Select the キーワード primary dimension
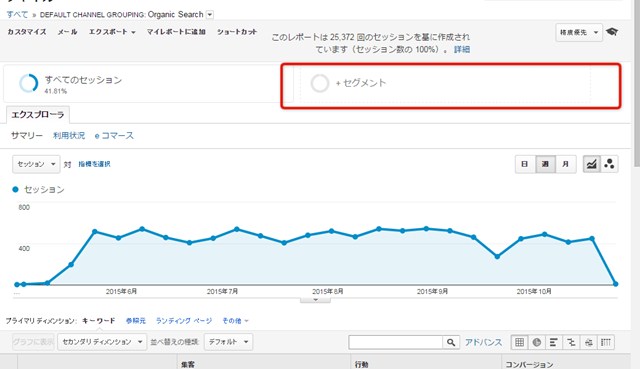 [x=99, y=321]
